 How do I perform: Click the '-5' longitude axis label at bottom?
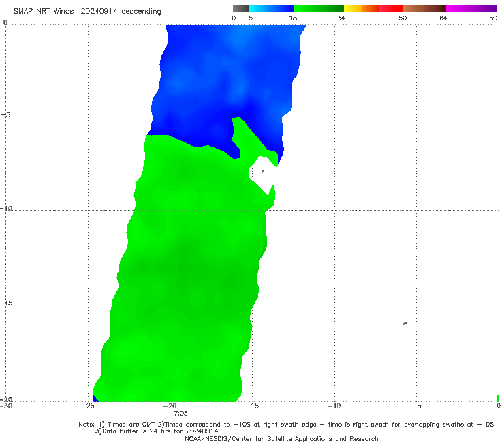pyautogui.click(x=416, y=406)
